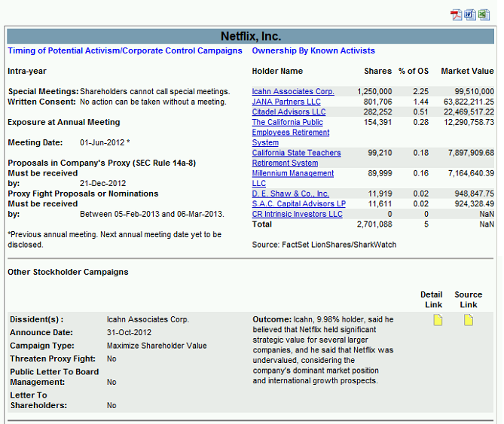Select the Netflix, Inc. title header
The image size is (504, 424).
[251, 36]
